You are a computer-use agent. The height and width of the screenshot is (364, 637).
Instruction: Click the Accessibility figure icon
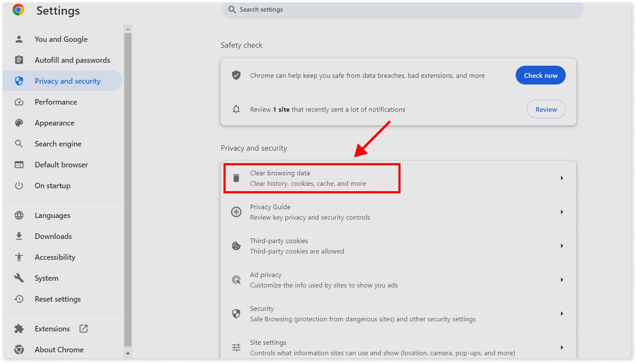click(19, 257)
